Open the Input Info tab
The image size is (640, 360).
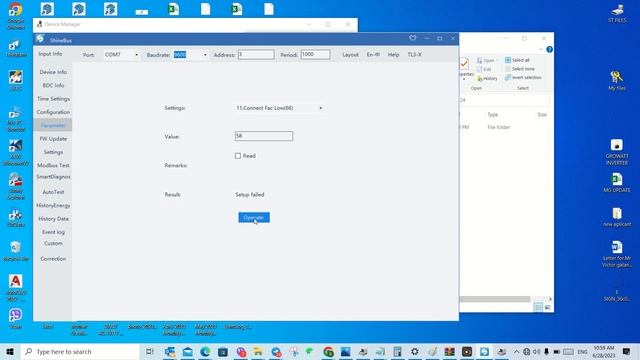(50, 54)
